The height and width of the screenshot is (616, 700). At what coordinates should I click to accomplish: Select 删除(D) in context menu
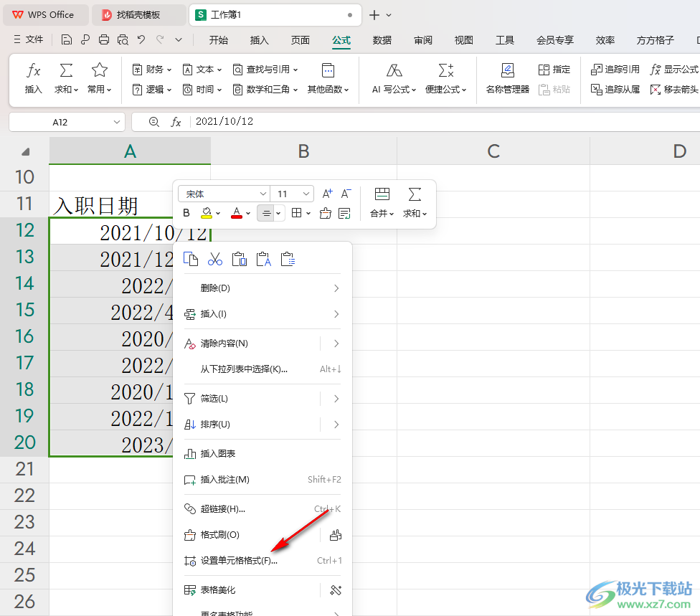(262, 288)
